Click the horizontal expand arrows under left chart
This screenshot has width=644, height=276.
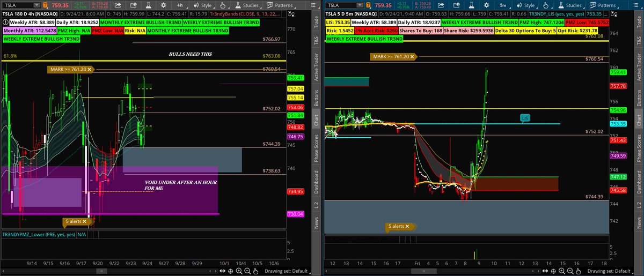click(x=222, y=271)
